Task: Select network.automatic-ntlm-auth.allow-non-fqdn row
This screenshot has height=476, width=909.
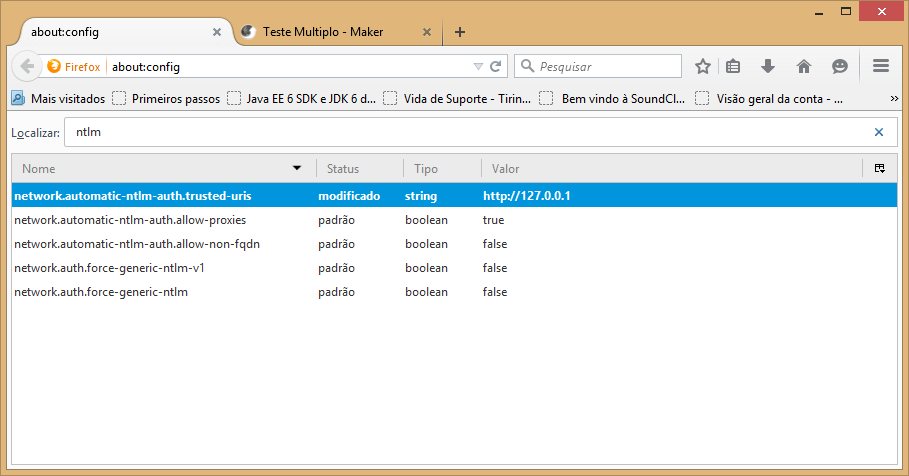Action: (454, 244)
